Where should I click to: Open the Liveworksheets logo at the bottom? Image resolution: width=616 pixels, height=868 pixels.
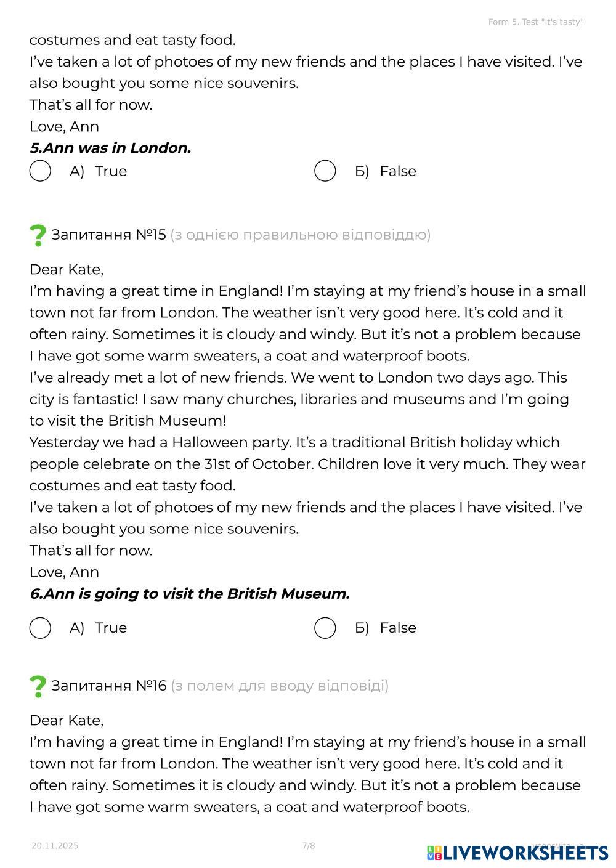coord(517,853)
